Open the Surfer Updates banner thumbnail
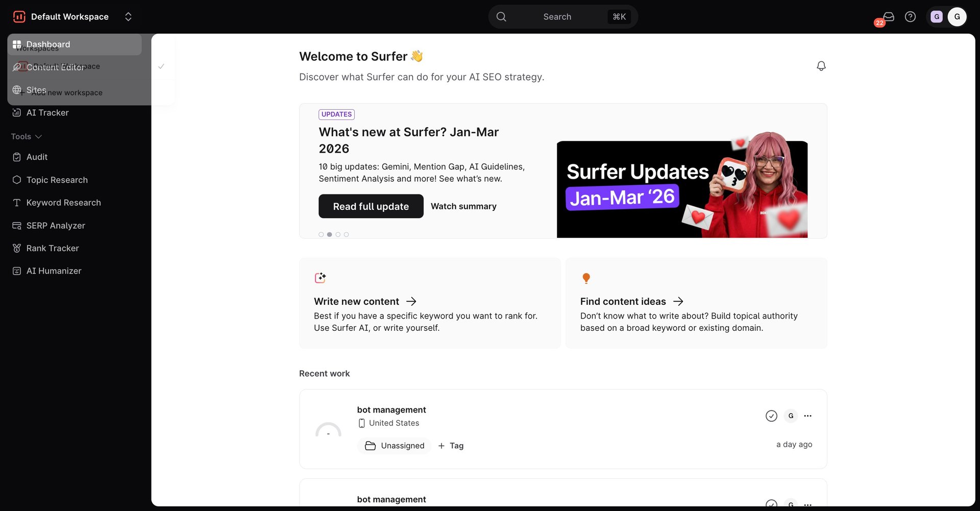 tap(681, 189)
